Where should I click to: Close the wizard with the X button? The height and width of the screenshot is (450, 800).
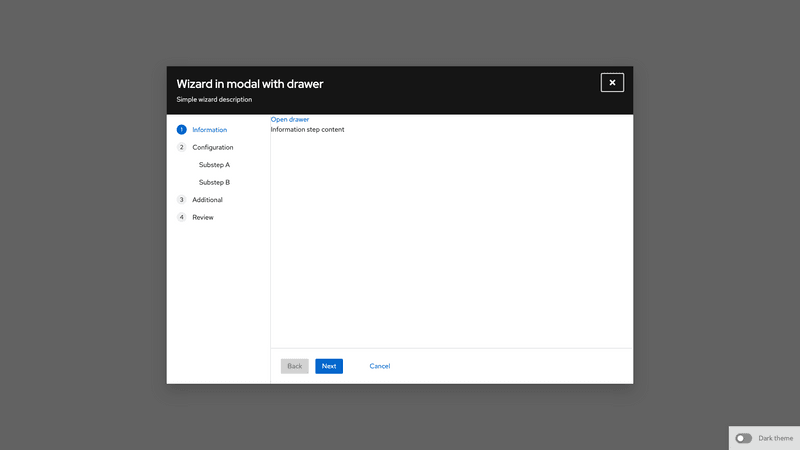click(x=612, y=82)
